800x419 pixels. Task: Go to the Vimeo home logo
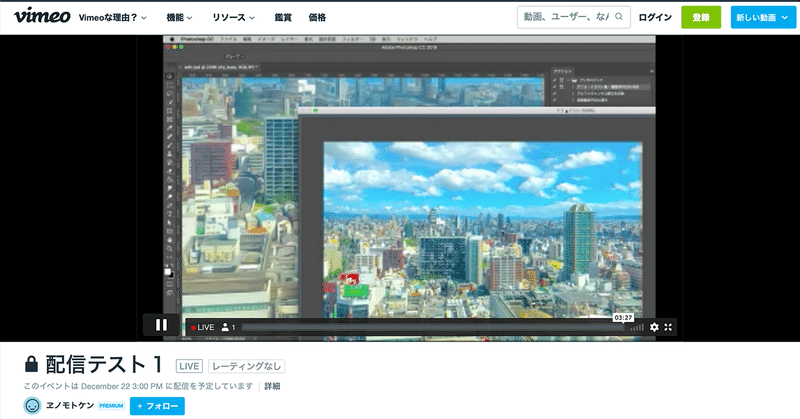(42, 16)
